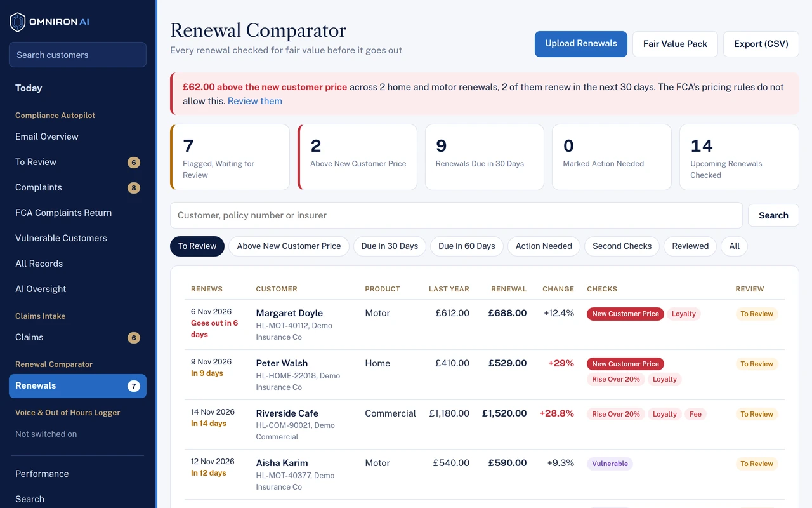Select the To Review filter tab
The image size is (812, 508).
click(x=197, y=246)
